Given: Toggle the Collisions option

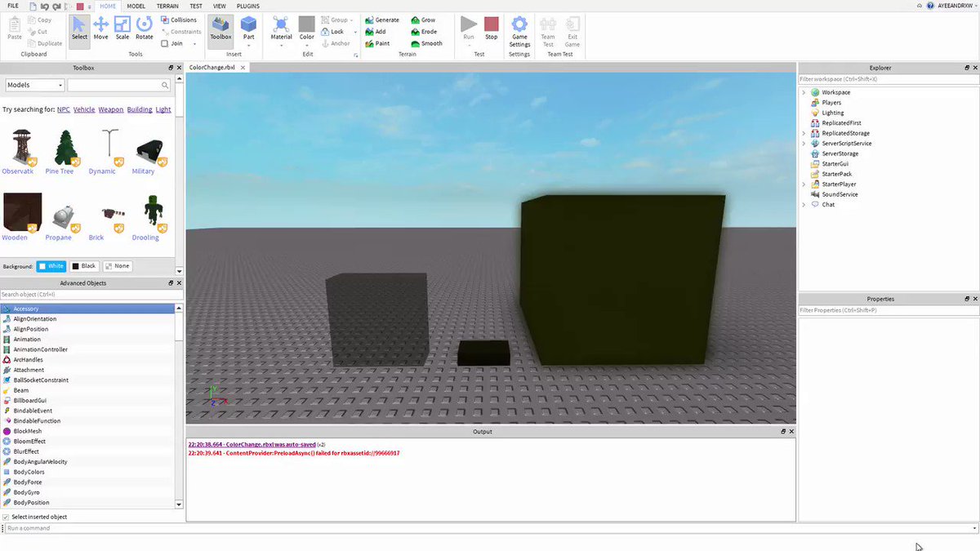Looking at the screenshot, I should pos(178,20).
